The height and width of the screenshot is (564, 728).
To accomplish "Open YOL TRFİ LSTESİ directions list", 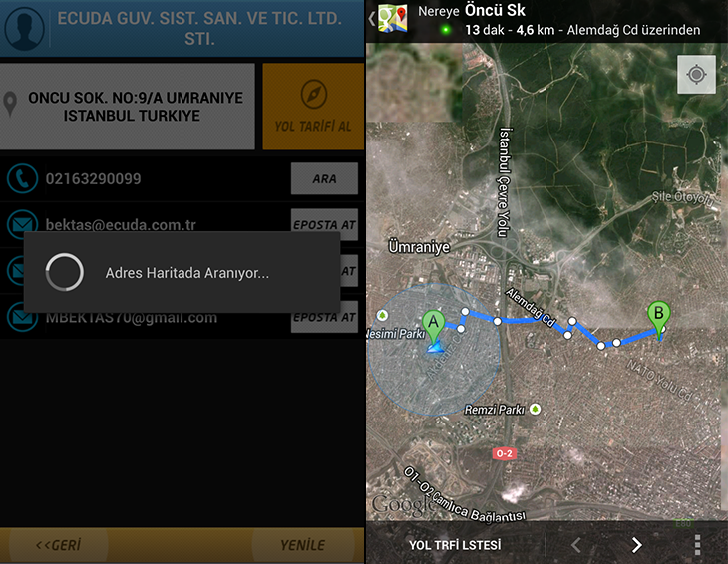I will (455, 545).
